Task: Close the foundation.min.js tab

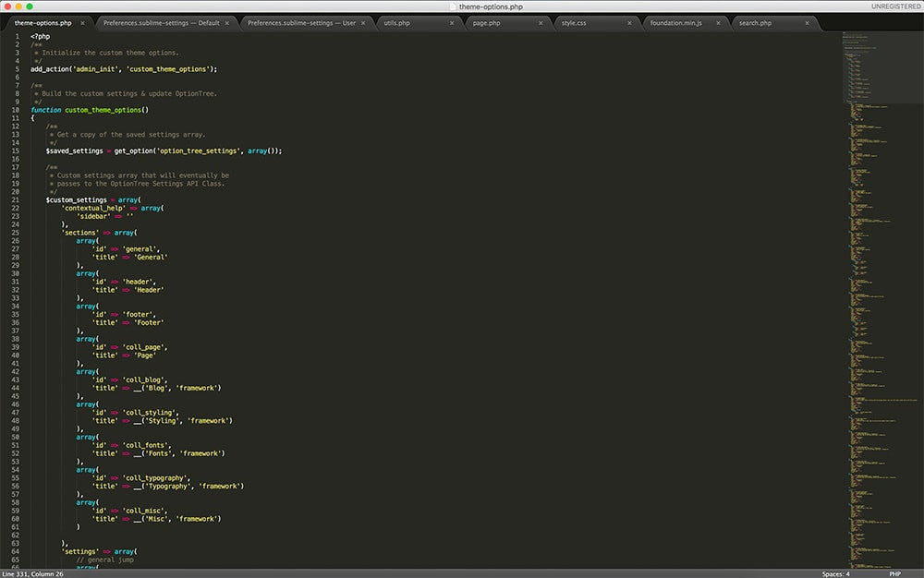Action: [x=718, y=23]
